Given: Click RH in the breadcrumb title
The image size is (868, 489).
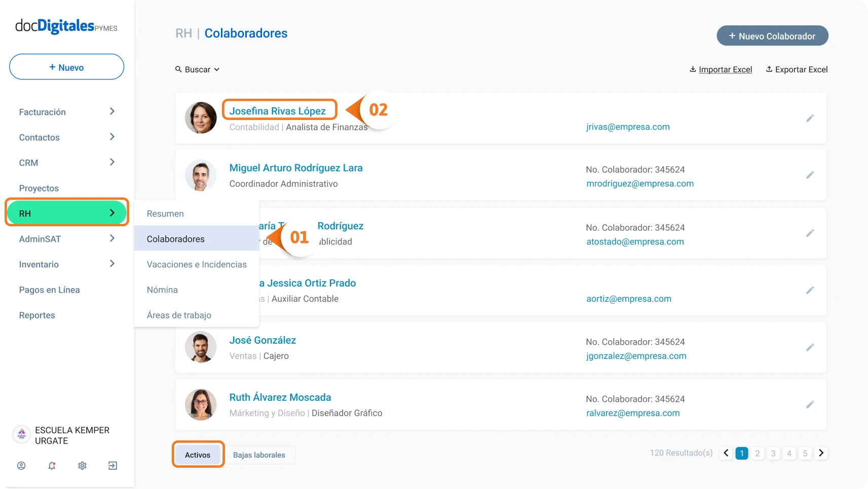Looking at the screenshot, I should pyautogui.click(x=183, y=33).
